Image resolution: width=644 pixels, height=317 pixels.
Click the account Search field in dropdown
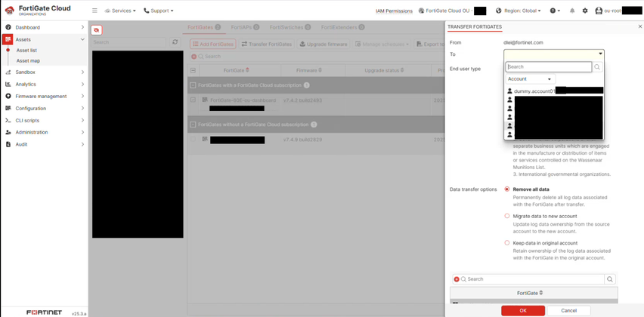coord(549,67)
